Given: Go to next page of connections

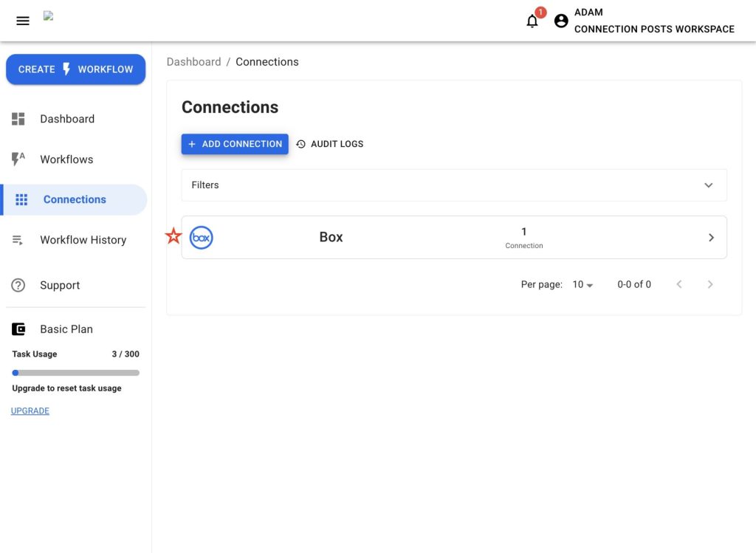Looking at the screenshot, I should click(x=710, y=284).
